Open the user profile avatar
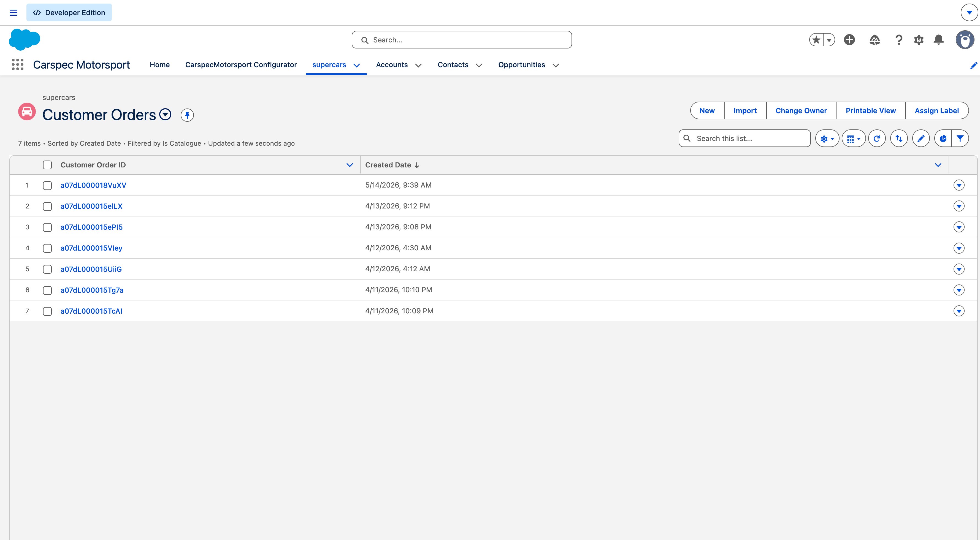This screenshot has width=980, height=540. (965, 40)
